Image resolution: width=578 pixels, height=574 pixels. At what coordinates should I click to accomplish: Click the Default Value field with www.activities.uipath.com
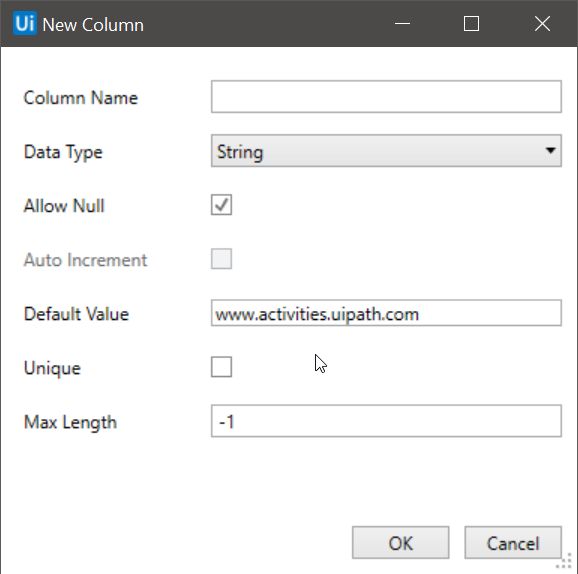click(386, 313)
